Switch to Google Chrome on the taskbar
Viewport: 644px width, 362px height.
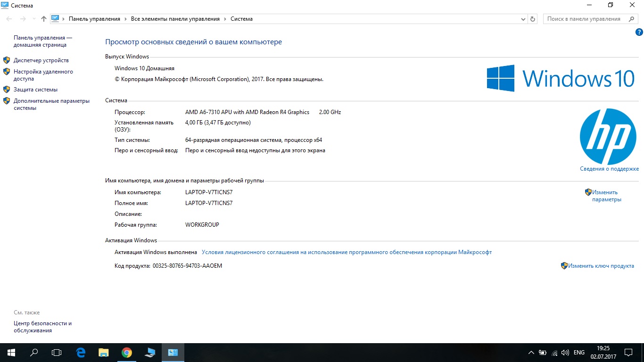point(127,352)
